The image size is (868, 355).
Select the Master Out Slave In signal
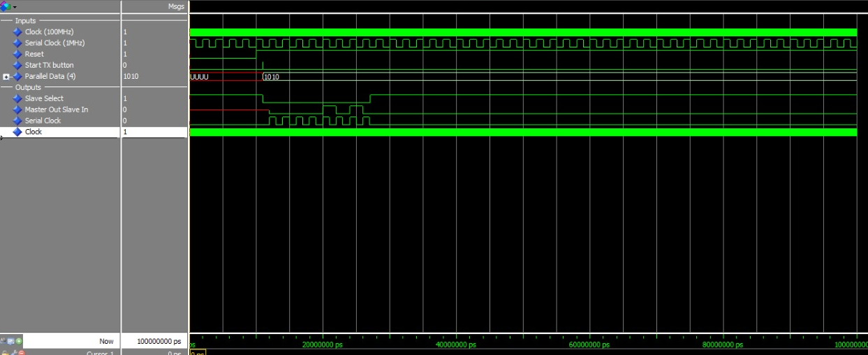tap(57, 109)
